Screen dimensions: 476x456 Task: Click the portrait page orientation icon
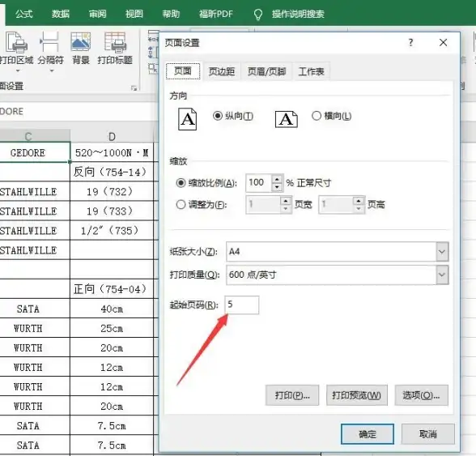click(187, 119)
